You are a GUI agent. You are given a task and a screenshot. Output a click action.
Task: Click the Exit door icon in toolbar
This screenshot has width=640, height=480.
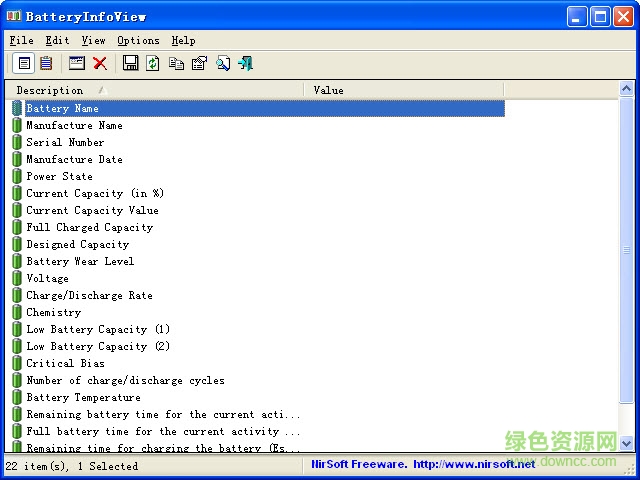pos(245,63)
